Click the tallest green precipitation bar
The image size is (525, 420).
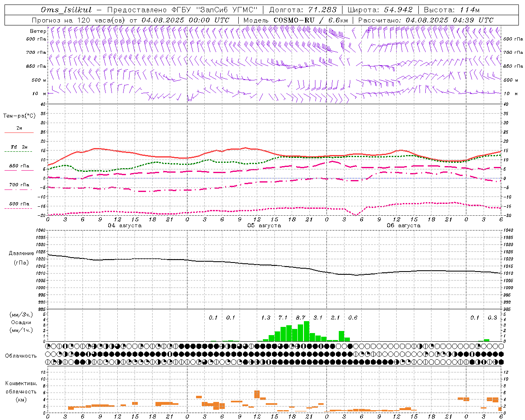(x=306, y=331)
